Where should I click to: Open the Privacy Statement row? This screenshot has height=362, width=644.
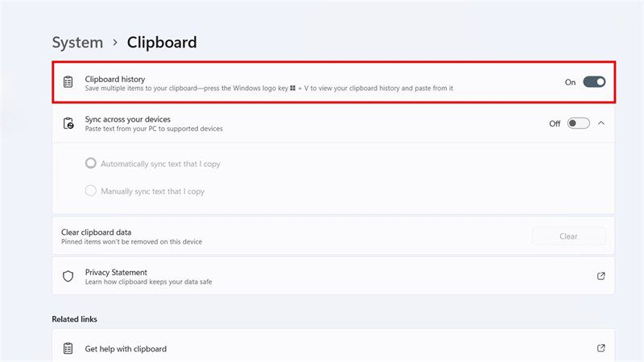pos(333,276)
